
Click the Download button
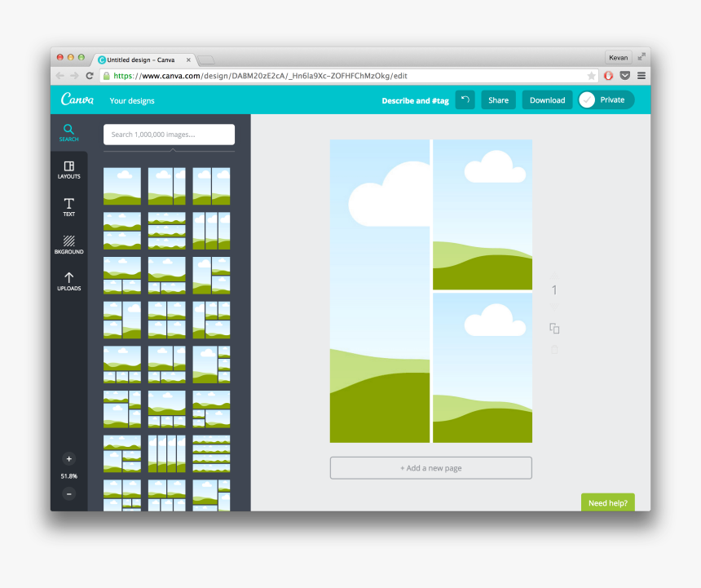click(x=546, y=99)
